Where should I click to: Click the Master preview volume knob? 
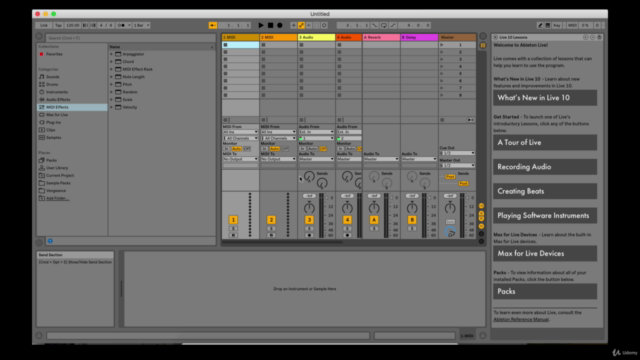pos(450,233)
